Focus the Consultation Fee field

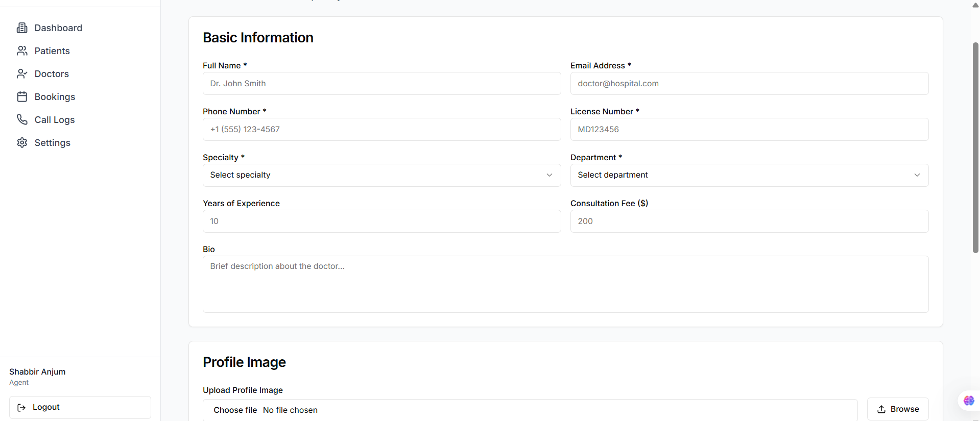point(749,221)
